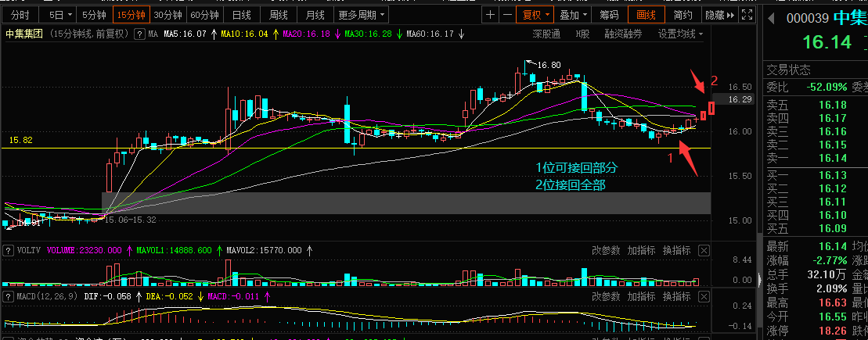Go to previous stock with left arrow
The height and width of the screenshot is (340, 868).
770,19
